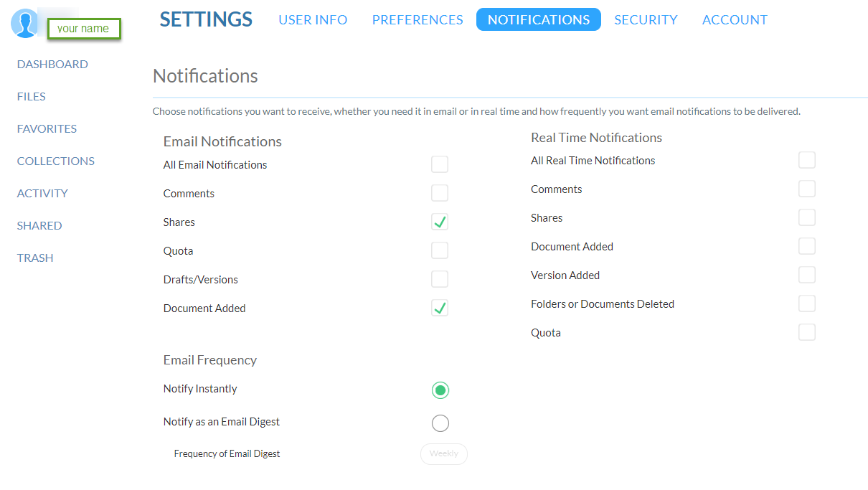868x490 pixels.
Task: Navigate to Files in sidebar
Action: (x=32, y=97)
